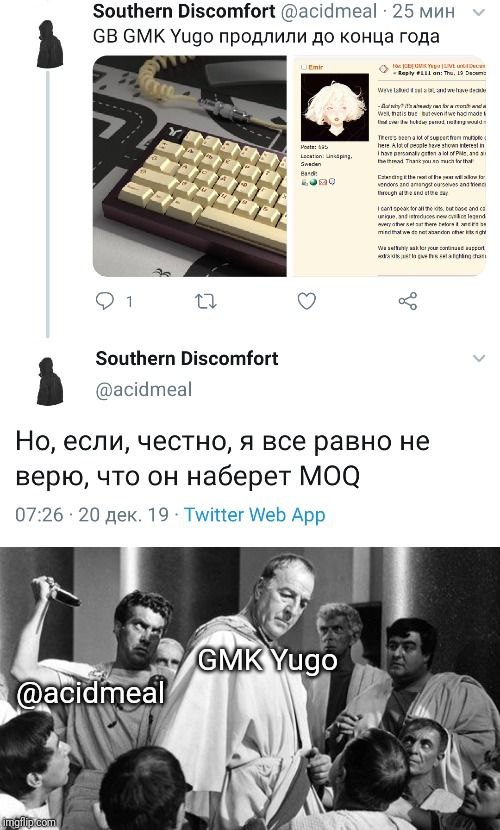Retweet the GMK Yugo tweet
This screenshot has width=500, height=830.
pyautogui.click(x=205, y=302)
